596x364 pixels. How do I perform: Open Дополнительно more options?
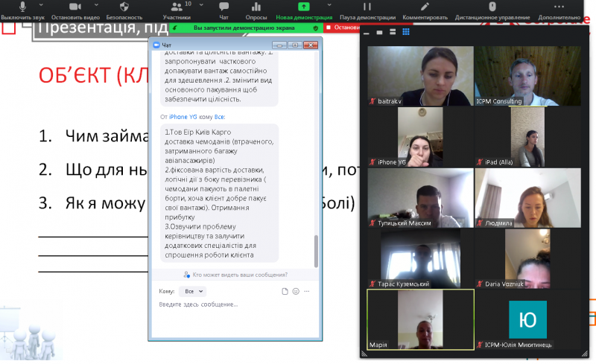coord(559,10)
